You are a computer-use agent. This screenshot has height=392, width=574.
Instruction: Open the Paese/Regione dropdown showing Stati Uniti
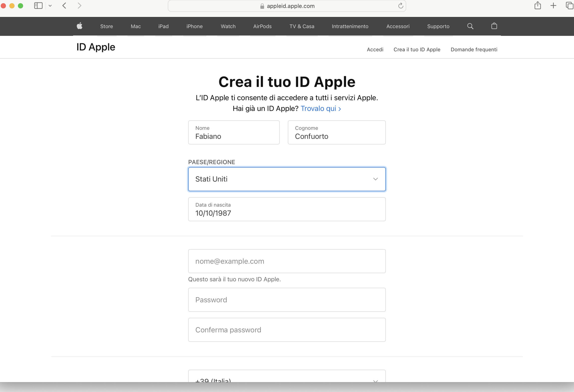(x=287, y=179)
